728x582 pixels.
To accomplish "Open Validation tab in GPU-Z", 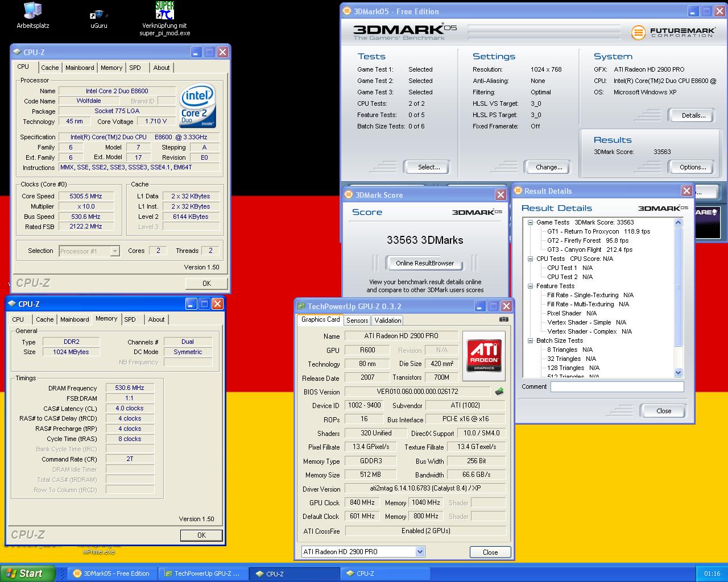I will pyautogui.click(x=388, y=321).
